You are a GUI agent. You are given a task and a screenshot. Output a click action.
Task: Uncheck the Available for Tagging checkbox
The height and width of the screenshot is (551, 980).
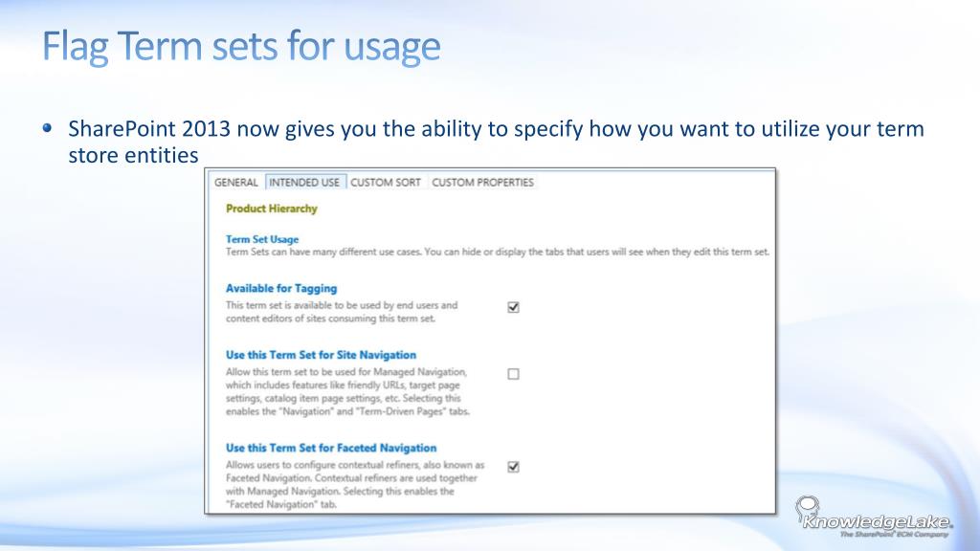click(513, 307)
